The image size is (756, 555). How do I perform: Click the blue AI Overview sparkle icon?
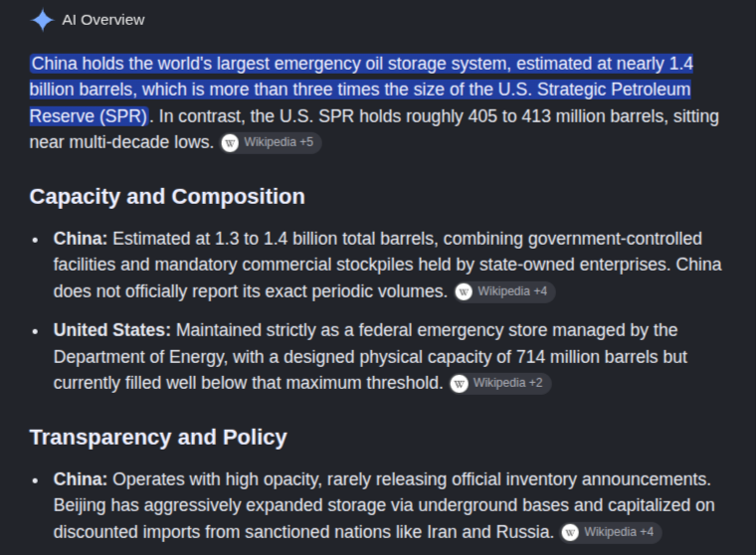[x=42, y=20]
